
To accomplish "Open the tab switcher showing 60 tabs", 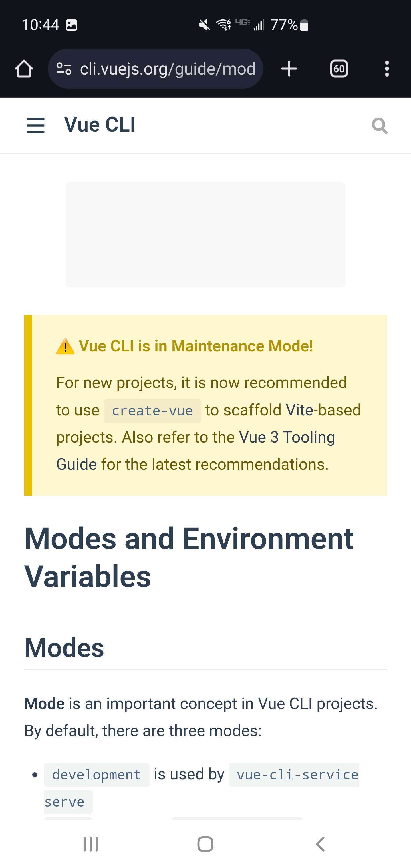I will 339,69.
